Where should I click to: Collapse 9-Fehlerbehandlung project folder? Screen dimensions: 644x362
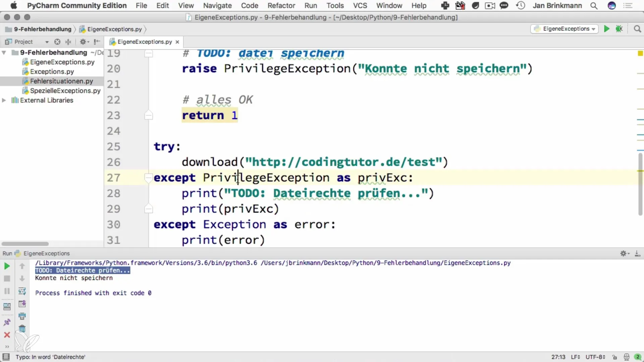point(4,53)
